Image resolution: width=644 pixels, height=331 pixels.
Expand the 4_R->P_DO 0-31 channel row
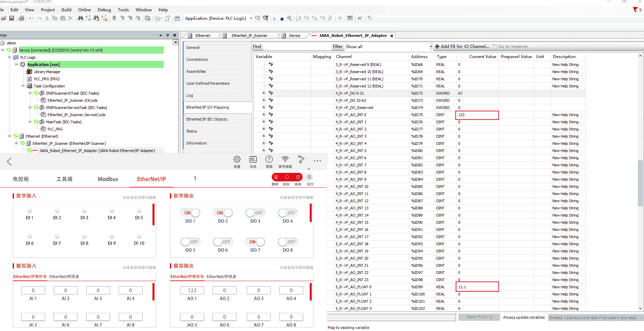pos(264,93)
